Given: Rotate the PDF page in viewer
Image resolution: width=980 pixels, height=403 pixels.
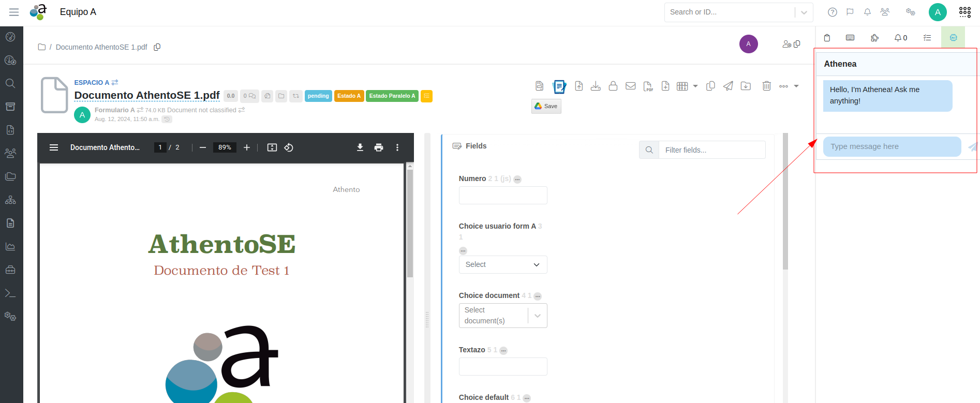Looking at the screenshot, I should point(289,147).
